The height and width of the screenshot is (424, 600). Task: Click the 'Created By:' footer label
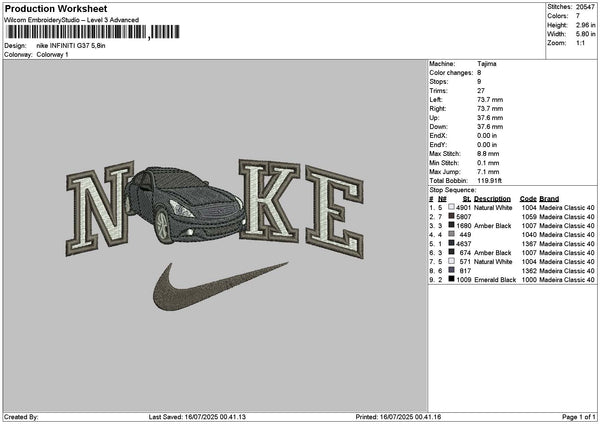(21, 417)
